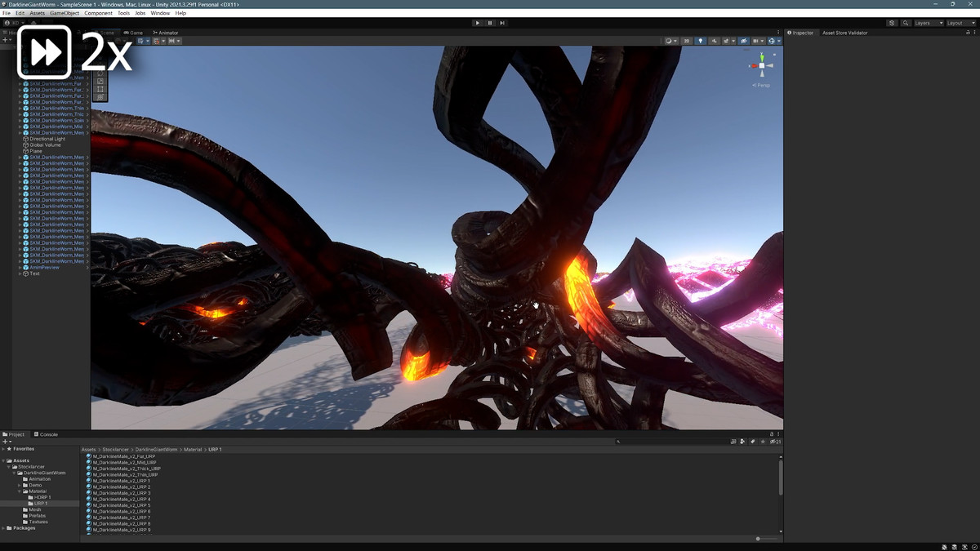This screenshot has height=551, width=980.
Task: Click the Pause button in the top toolbar
Action: (490, 23)
